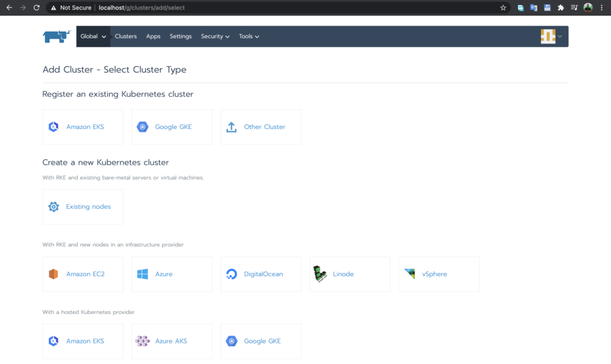Click the Azure Windows logo icon
The height and width of the screenshot is (364, 611).
click(143, 274)
